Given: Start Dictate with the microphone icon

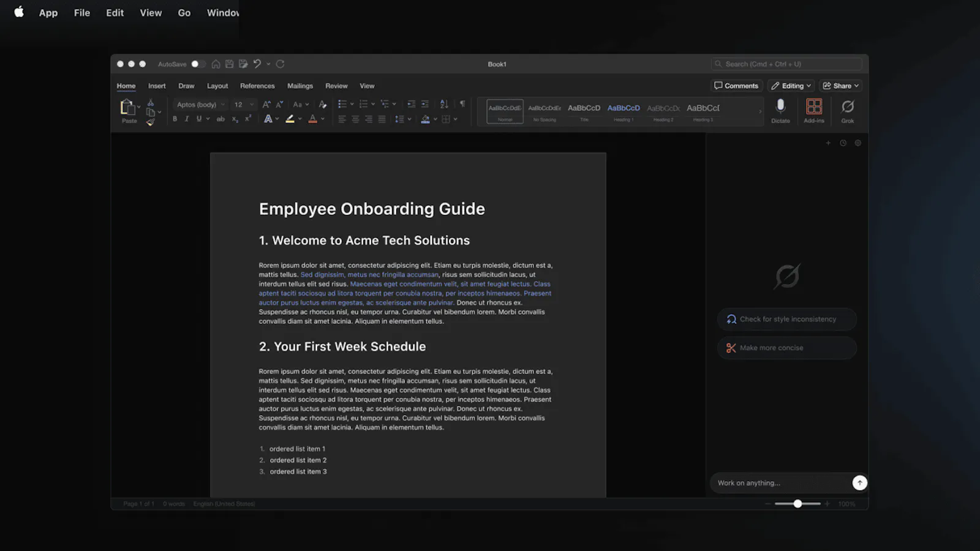Looking at the screenshot, I should [780, 111].
